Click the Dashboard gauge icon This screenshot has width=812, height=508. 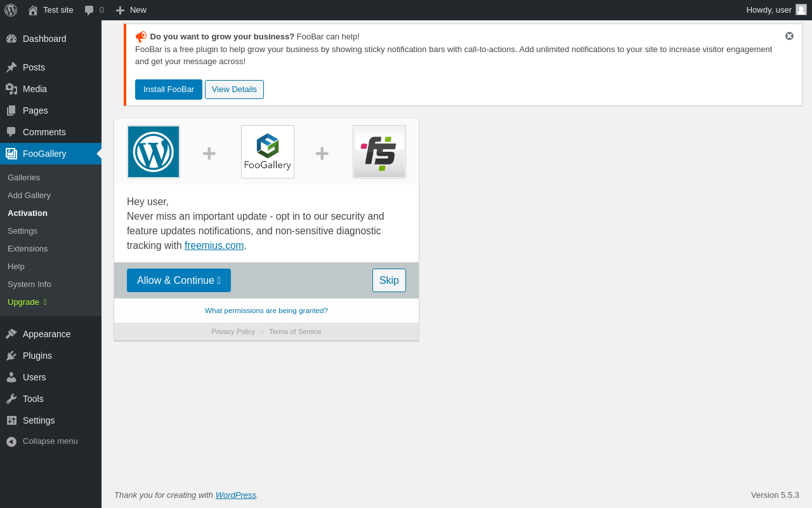[11, 39]
